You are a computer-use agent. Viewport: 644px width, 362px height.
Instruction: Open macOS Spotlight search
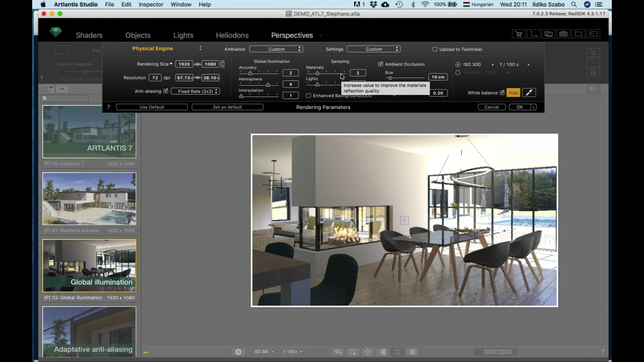click(574, 5)
